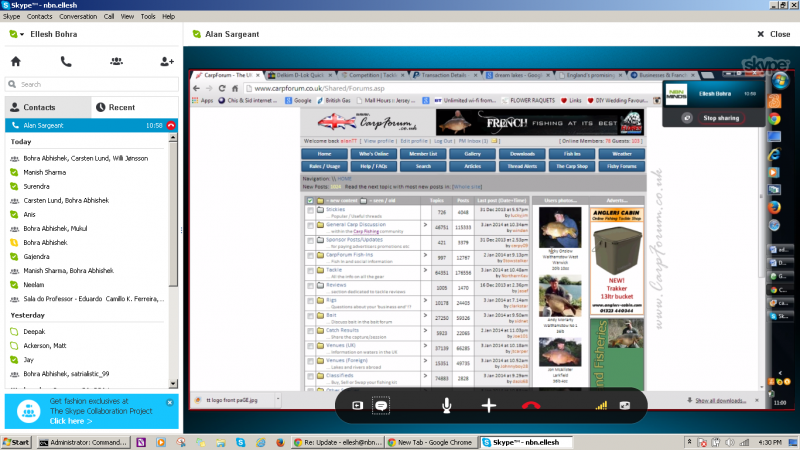
Task: Open the Contacts menu
Action: coord(39,16)
